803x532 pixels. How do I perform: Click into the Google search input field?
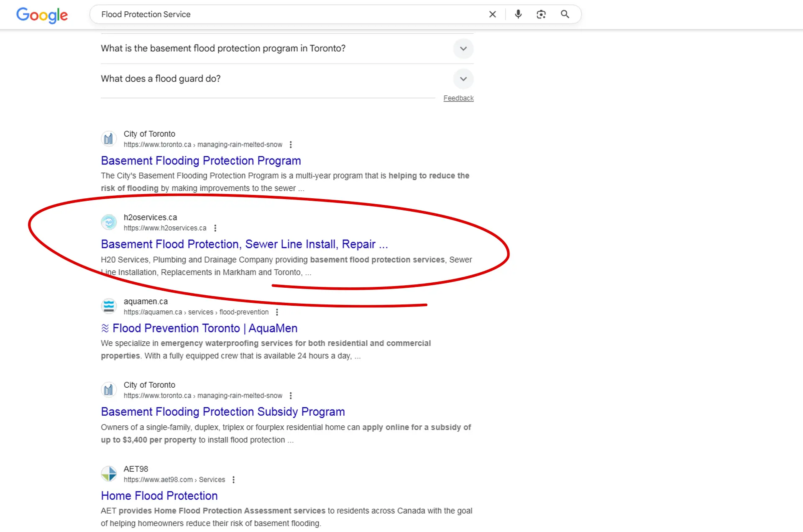[289, 14]
